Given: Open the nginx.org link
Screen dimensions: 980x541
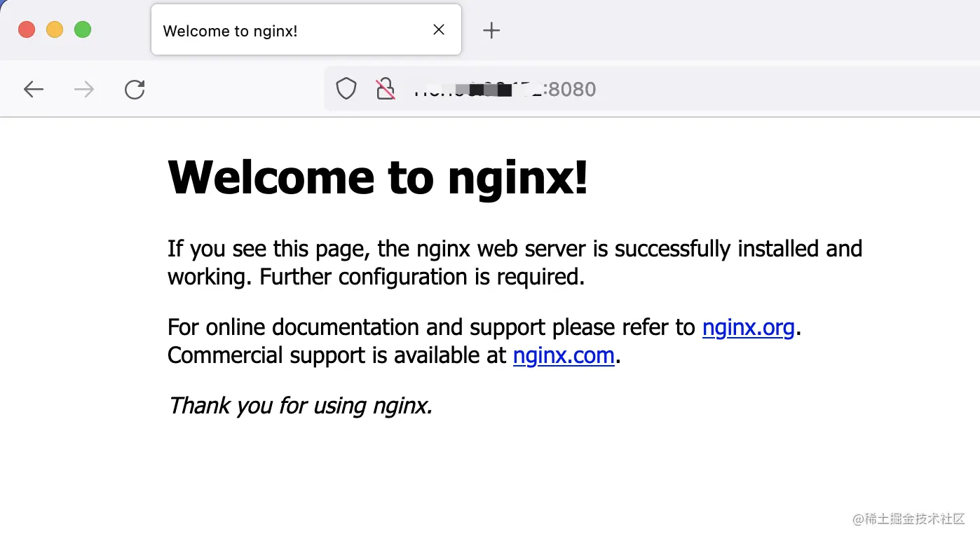Looking at the screenshot, I should [749, 327].
